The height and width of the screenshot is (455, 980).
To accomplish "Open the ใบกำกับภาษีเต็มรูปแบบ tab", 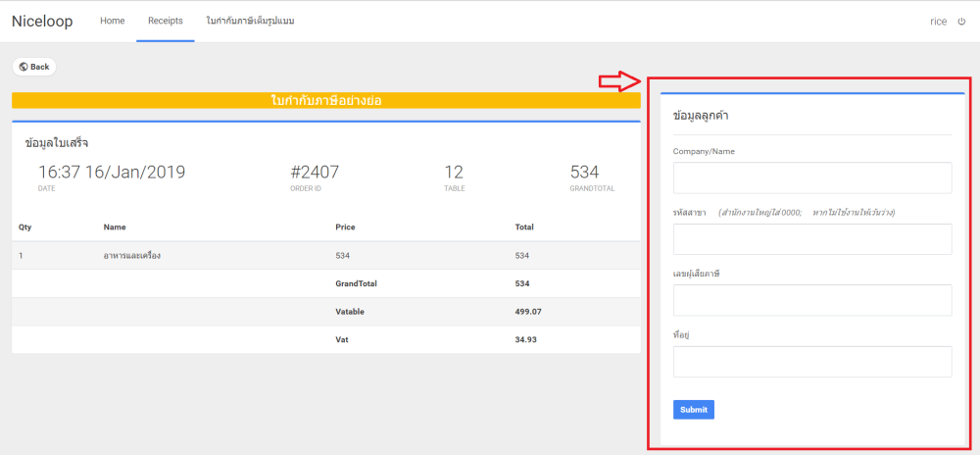I will point(251,21).
